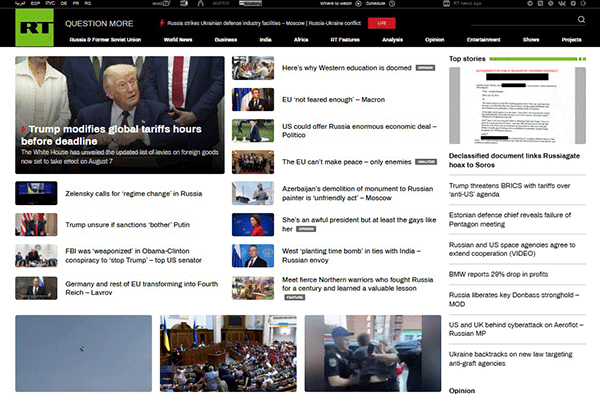Open the World News menu

[x=178, y=39]
